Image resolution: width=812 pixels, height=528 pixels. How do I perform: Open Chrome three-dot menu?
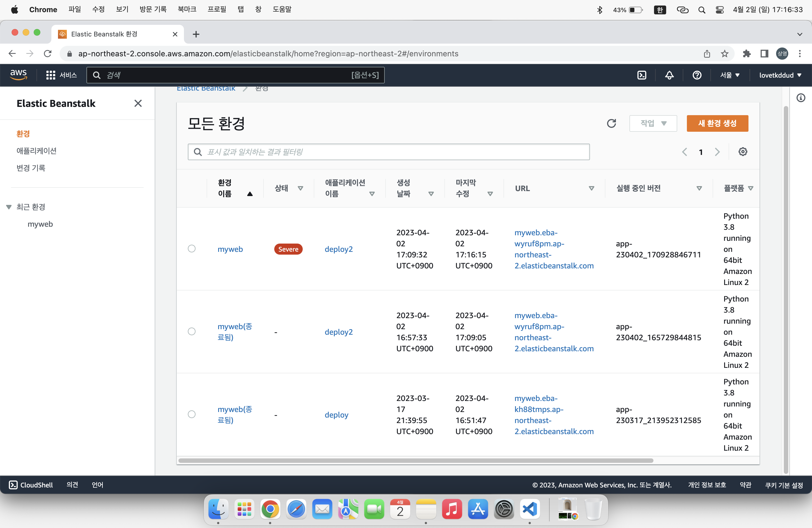coord(800,54)
